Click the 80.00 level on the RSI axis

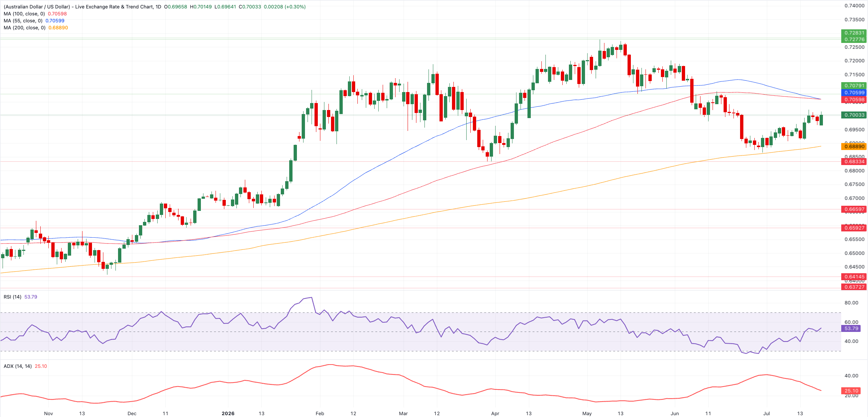(x=851, y=303)
